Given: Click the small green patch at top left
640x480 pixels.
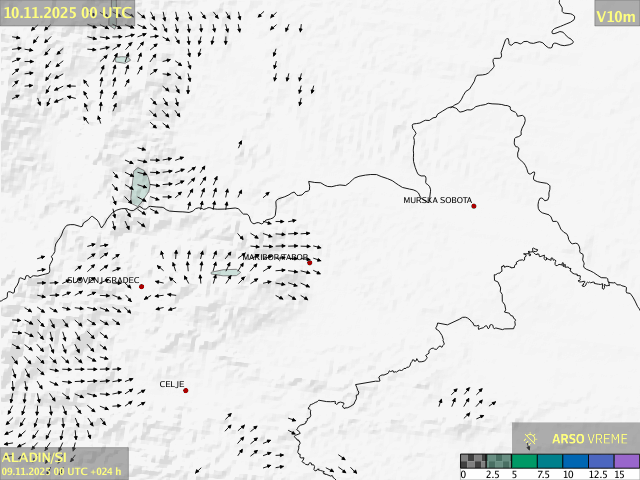Looking at the screenshot, I should pos(121,59).
